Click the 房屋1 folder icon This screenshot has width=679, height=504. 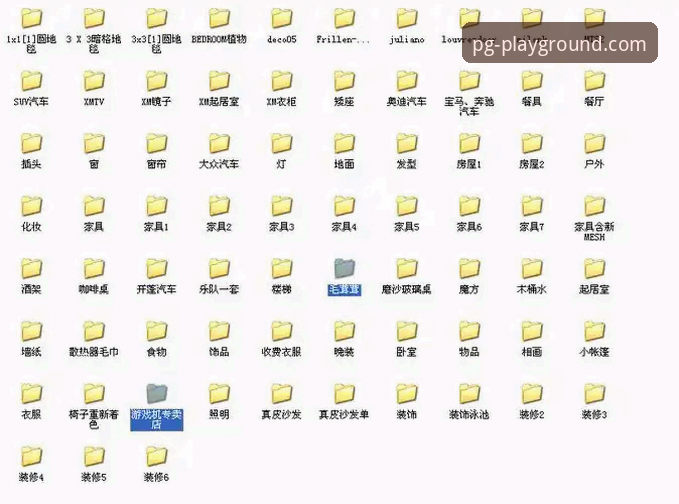[x=469, y=143]
